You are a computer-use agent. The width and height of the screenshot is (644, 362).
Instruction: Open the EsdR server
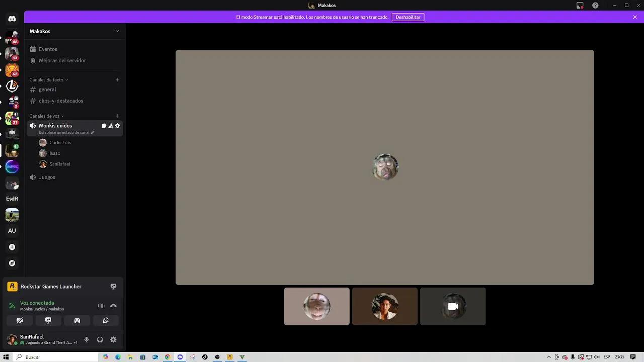coord(12,199)
